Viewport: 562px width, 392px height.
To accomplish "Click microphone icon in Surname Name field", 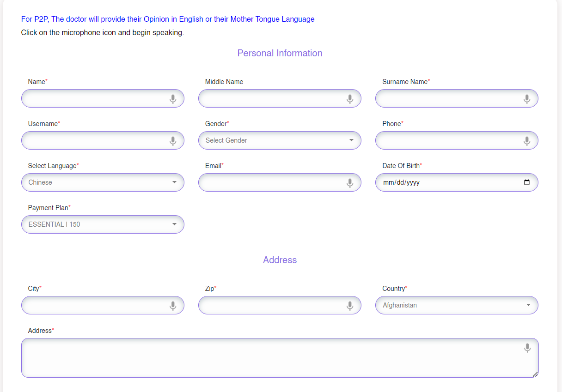I will [527, 99].
